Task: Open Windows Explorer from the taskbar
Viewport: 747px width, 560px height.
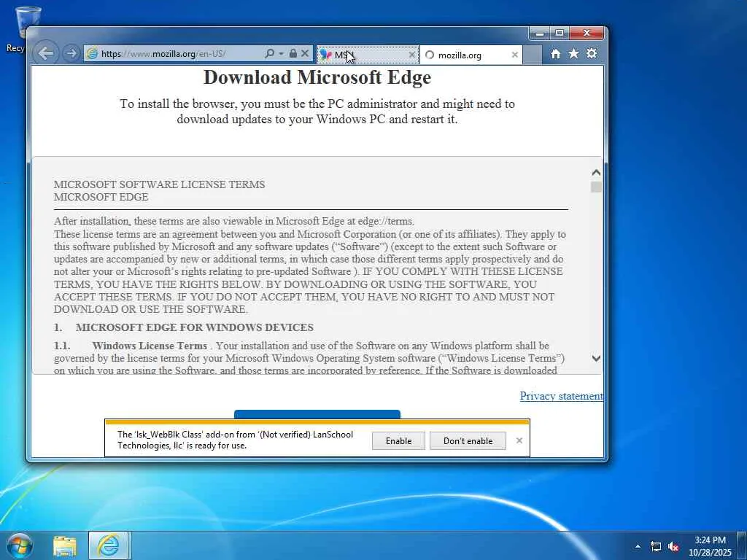Action: 65,546
